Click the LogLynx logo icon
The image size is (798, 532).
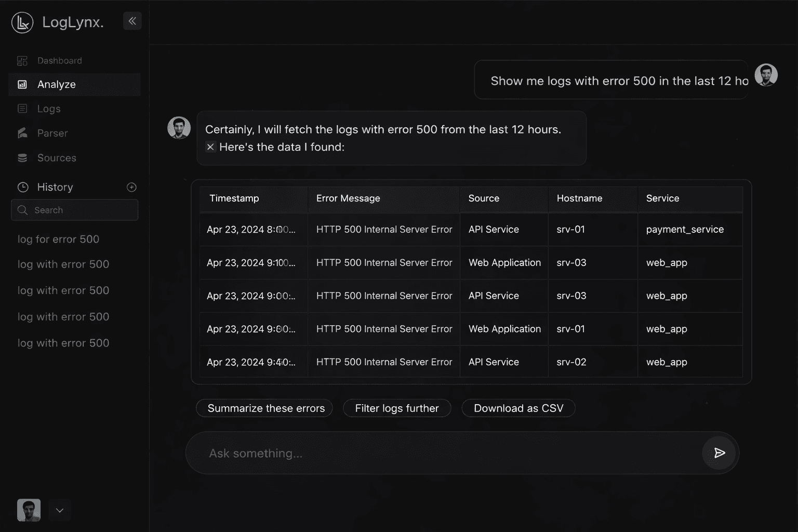pos(22,22)
